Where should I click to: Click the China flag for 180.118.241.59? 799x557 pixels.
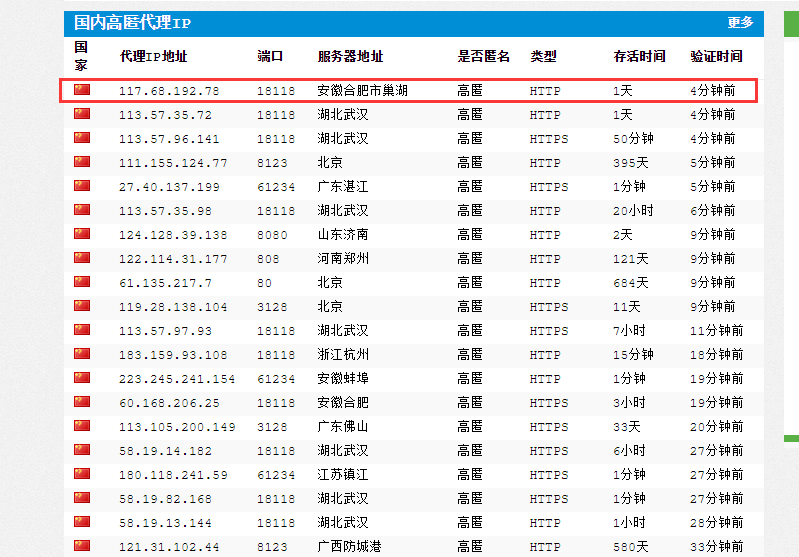pyautogui.click(x=82, y=473)
